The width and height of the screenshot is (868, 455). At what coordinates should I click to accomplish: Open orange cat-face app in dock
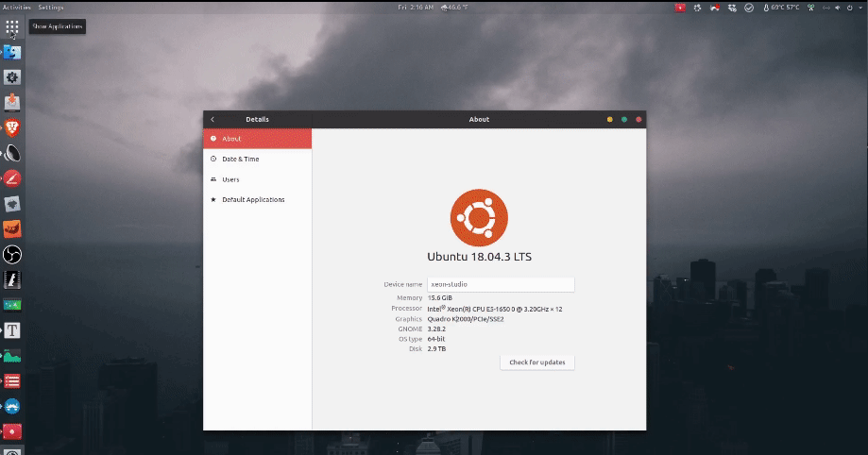point(12,228)
